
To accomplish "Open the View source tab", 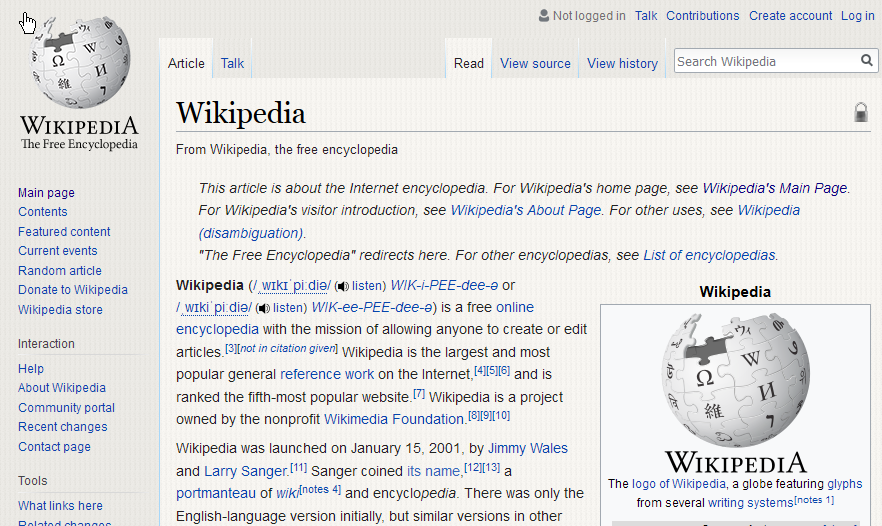I will coord(535,64).
